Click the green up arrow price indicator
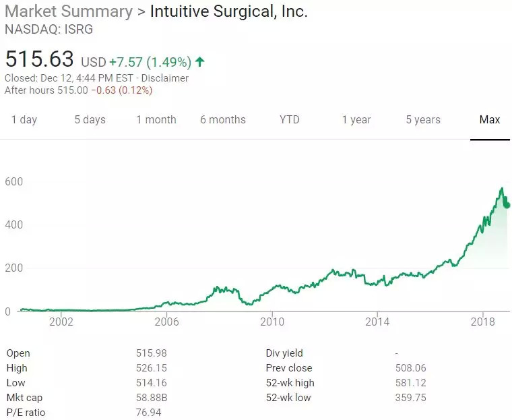Image resolution: width=512 pixels, height=420 pixels. pos(199,62)
